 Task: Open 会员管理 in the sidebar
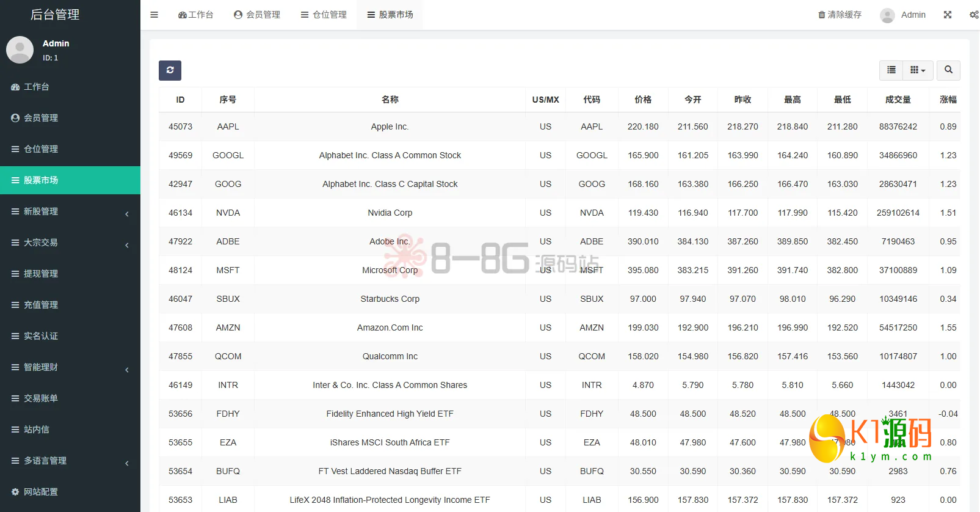(x=70, y=118)
